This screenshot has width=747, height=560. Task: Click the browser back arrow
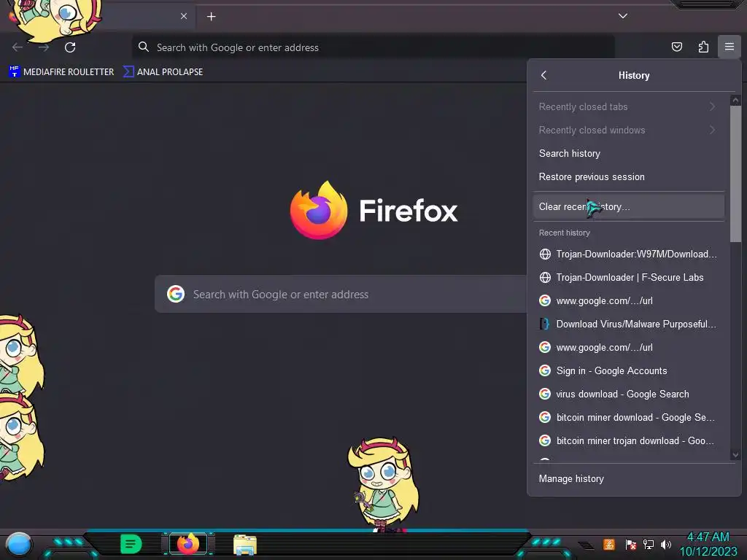pos(18,47)
